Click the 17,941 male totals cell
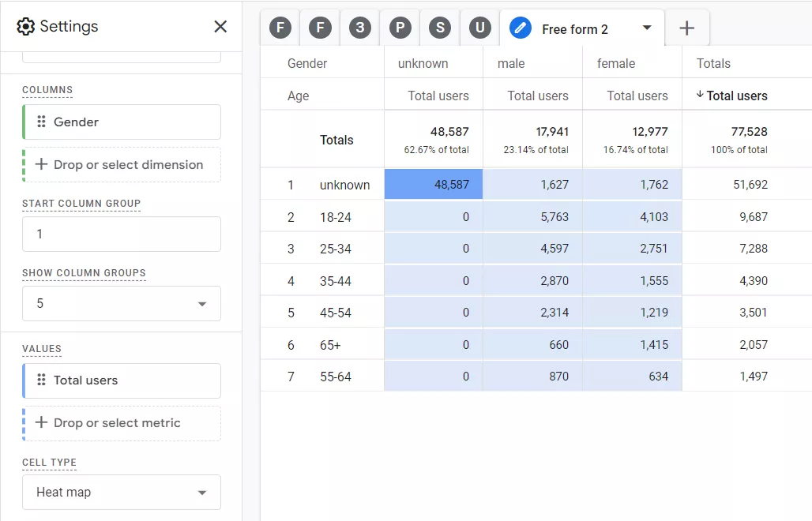Screen dimensions: 812x521 tap(552, 132)
